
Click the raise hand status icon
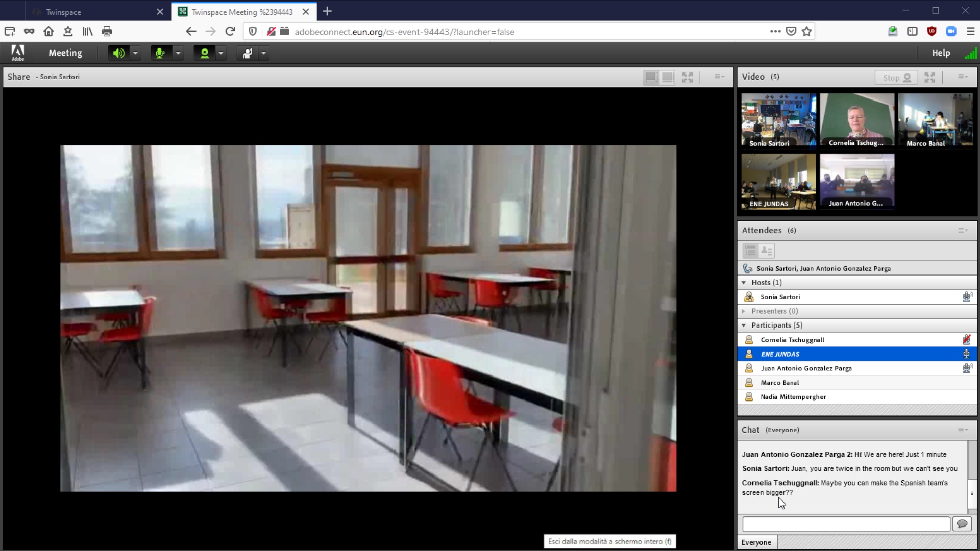click(x=248, y=53)
